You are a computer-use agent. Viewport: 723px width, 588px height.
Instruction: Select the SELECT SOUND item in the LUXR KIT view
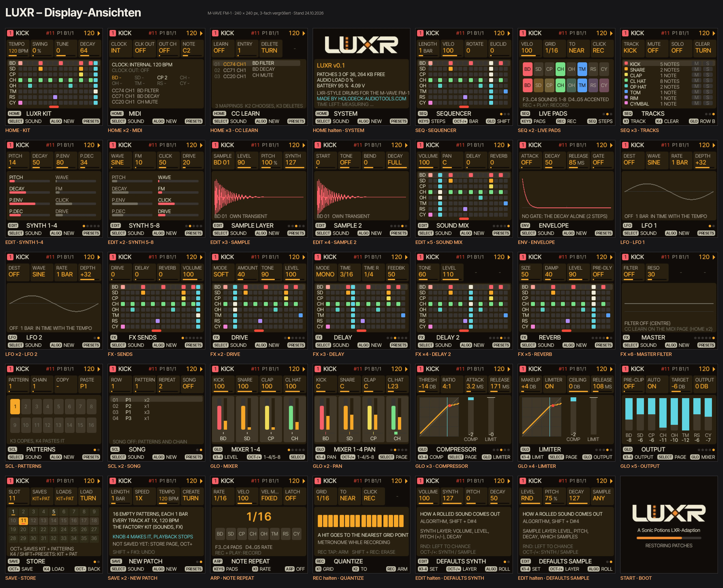coord(25,121)
